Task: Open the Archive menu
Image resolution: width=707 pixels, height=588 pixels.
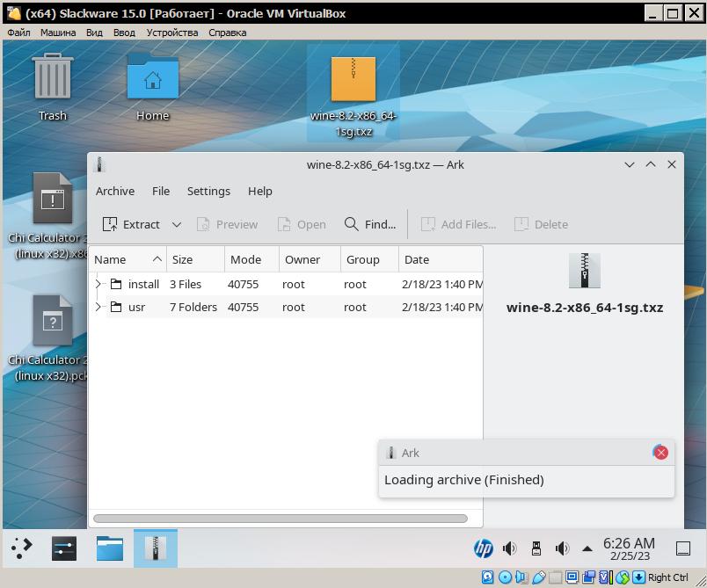Action: coord(115,191)
